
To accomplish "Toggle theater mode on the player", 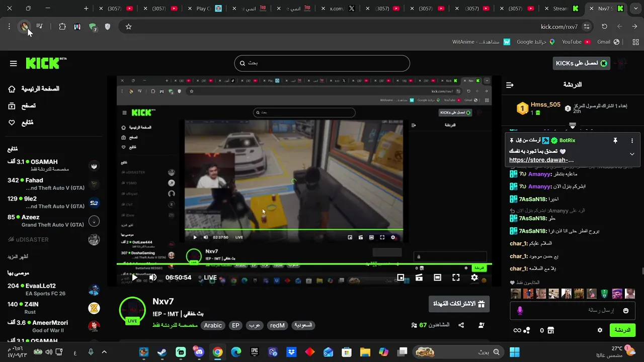I will pos(437,278).
